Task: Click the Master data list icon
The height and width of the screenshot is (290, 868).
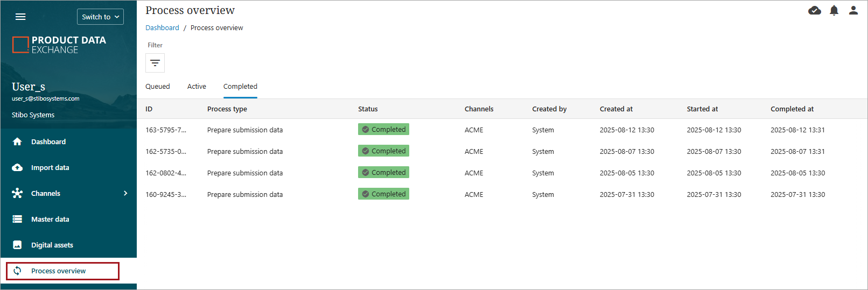Action: [17, 219]
